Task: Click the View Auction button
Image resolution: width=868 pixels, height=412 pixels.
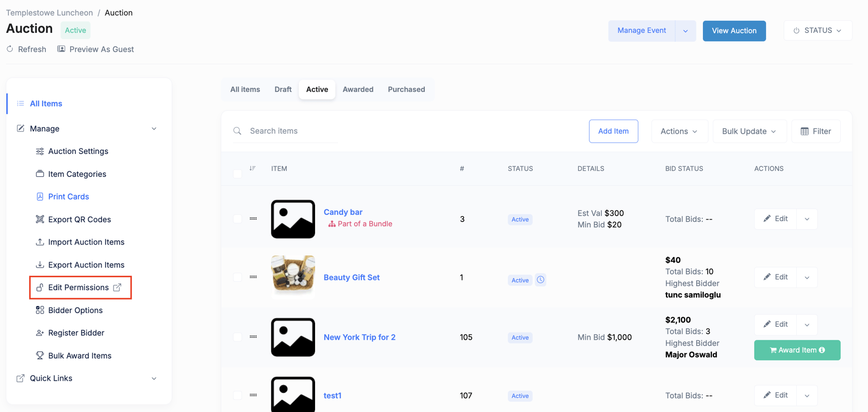Action: (x=734, y=31)
